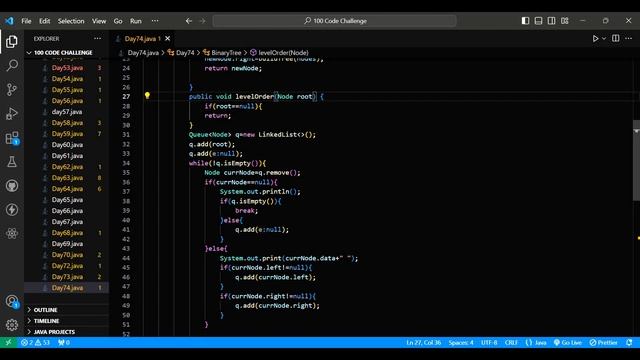
Task: Click the VS Code logo icon
Action: pos(9,20)
